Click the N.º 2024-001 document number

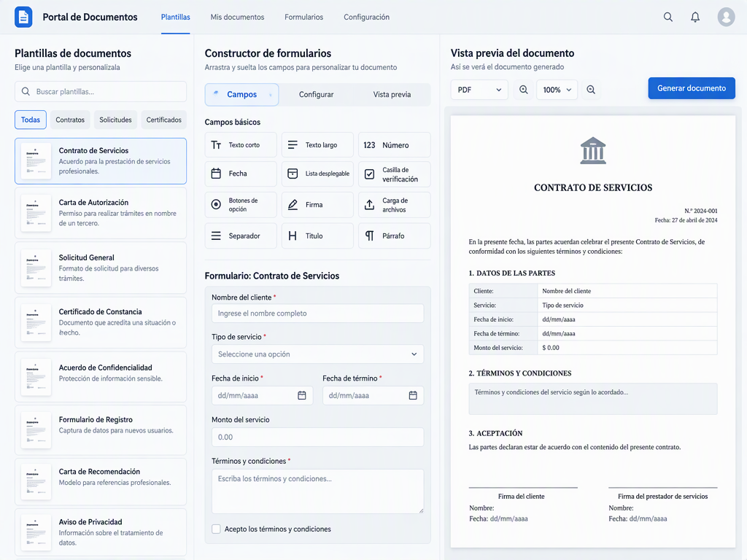point(701,211)
